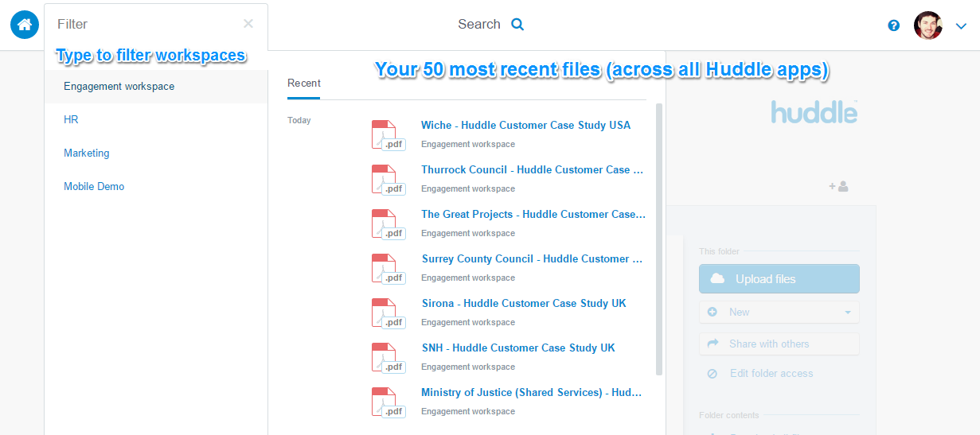Click the add person icon
The height and width of the screenshot is (435, 980).
[x=838, y=186]
